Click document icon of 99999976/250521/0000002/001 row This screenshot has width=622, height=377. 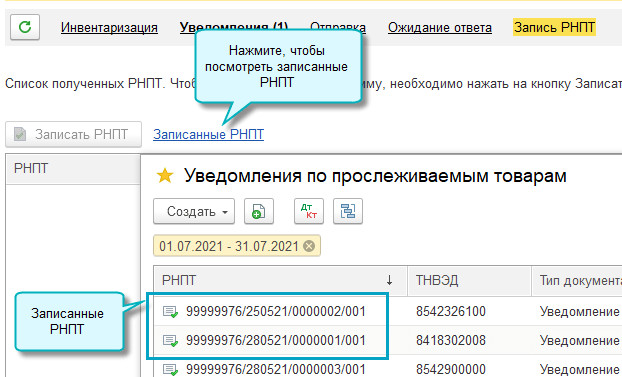coord(171,312)
